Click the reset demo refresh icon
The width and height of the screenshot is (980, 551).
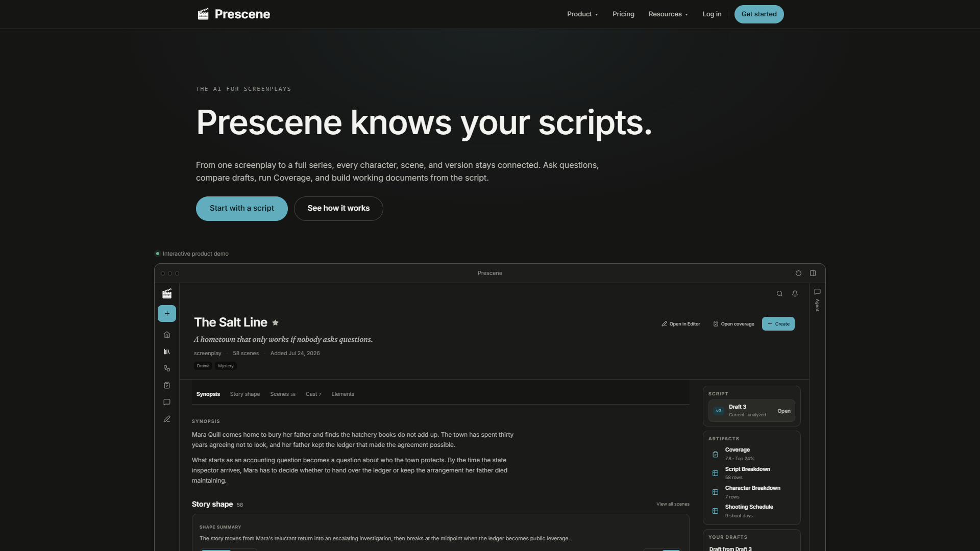798,273
